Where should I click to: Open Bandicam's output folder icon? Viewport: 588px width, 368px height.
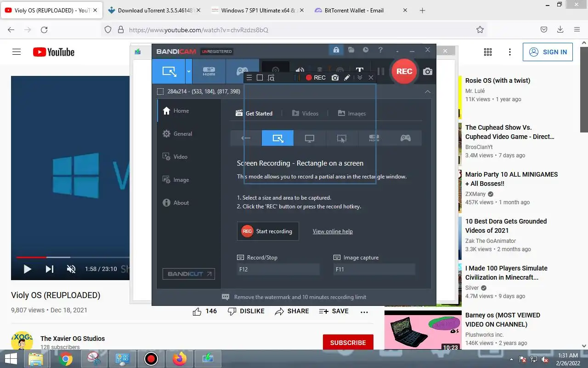click(x=351, y=50)
